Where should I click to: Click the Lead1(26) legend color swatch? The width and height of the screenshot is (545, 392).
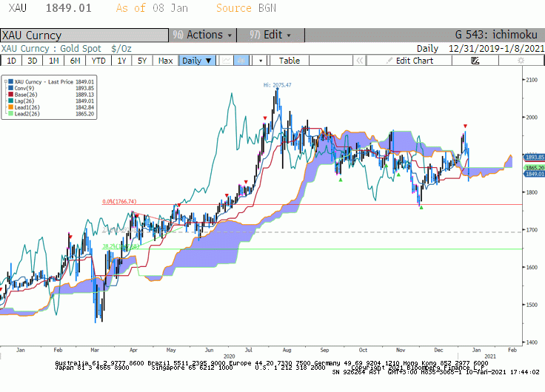point(11,107)
